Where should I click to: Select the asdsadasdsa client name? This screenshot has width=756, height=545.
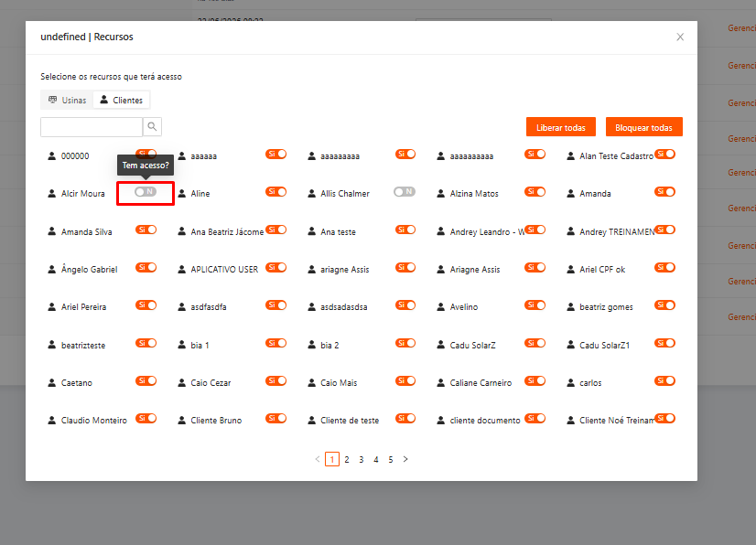(344, 307)
